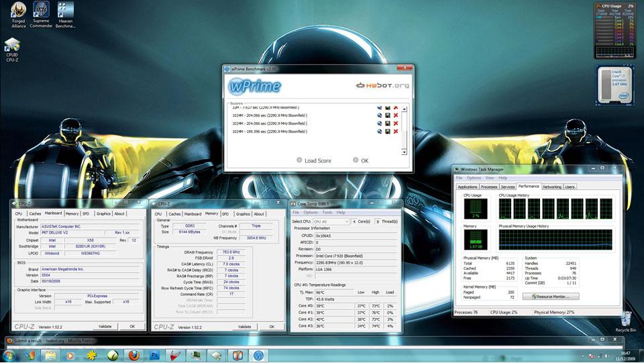Select About tab in CPU-Z Memory timings window
644x363 pixels.
[x=259, y=214]
